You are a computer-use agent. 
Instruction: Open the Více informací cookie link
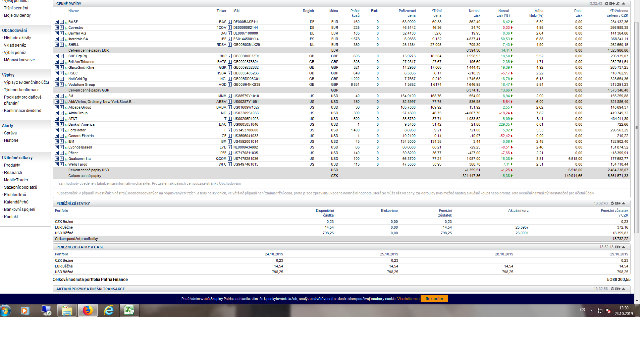tap(408, 299)
